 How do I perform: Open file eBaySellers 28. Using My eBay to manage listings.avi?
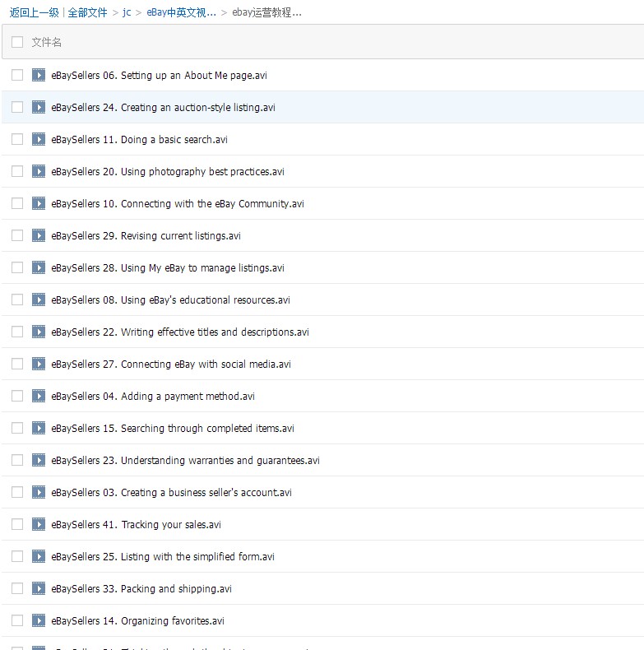(168, 268)
